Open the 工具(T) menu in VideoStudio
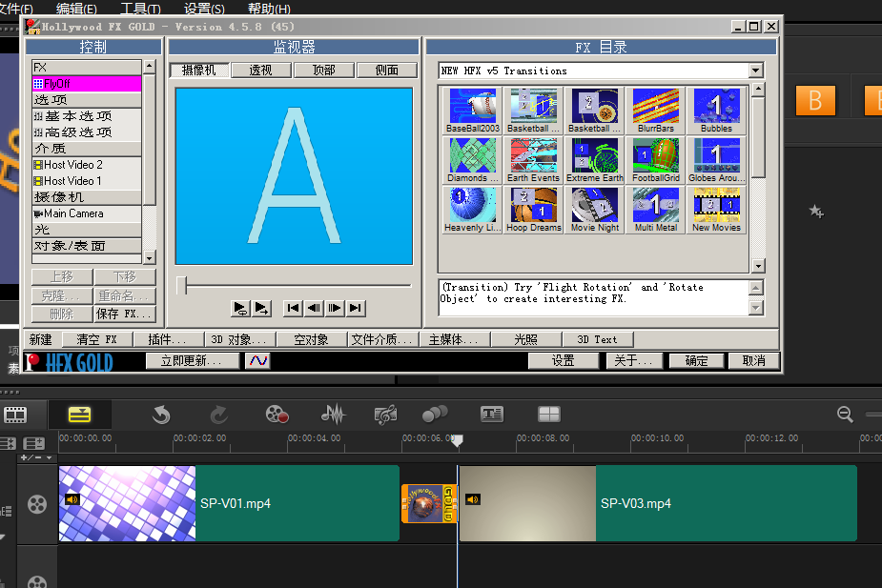 (140, 9)
